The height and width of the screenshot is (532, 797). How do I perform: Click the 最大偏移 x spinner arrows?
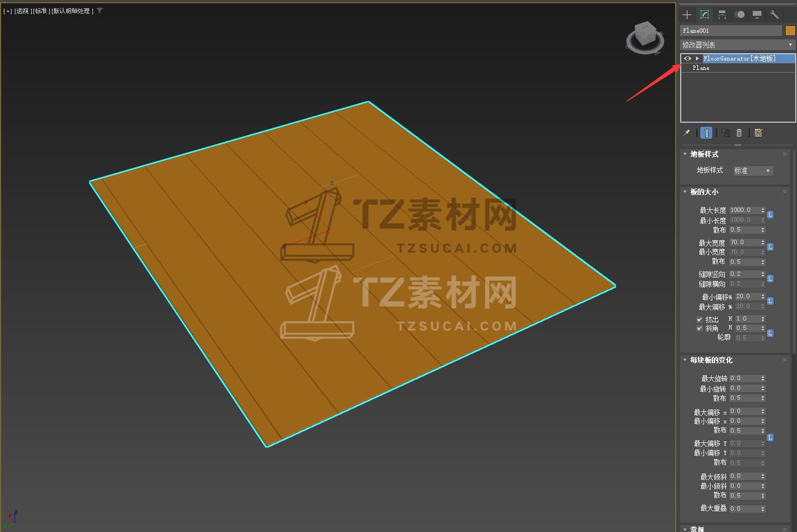pos(763,411)
